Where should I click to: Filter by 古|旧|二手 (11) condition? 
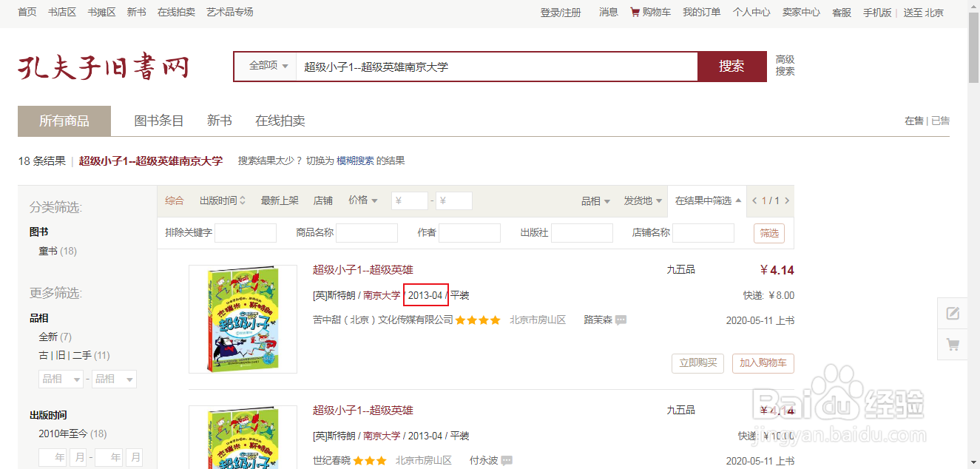point(74,356)
